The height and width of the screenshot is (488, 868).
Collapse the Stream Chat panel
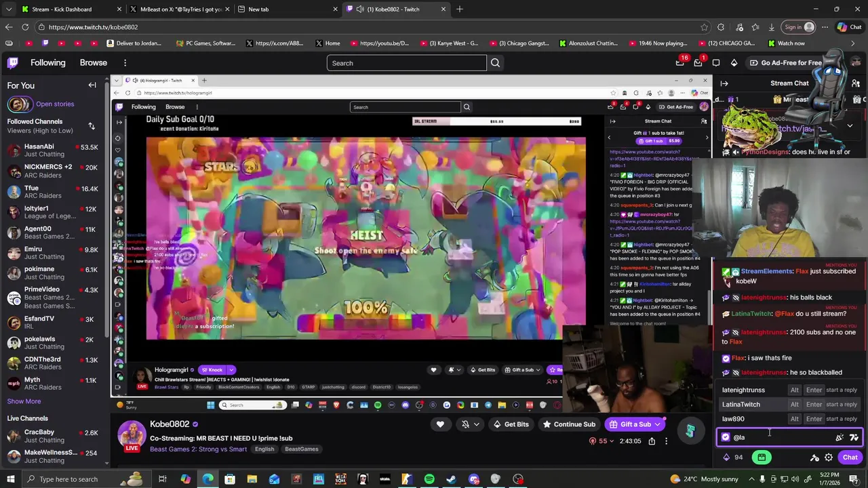click(724, 83)
